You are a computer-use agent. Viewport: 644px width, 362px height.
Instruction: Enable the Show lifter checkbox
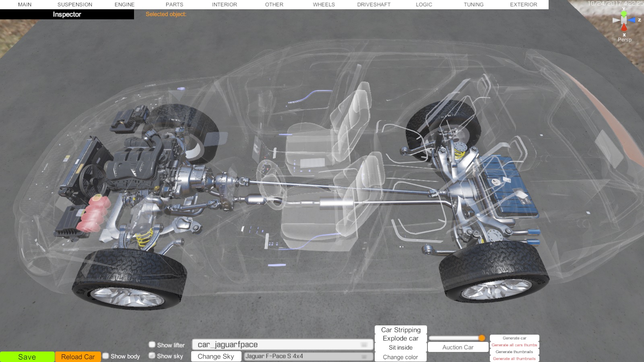tap(152, 345)
